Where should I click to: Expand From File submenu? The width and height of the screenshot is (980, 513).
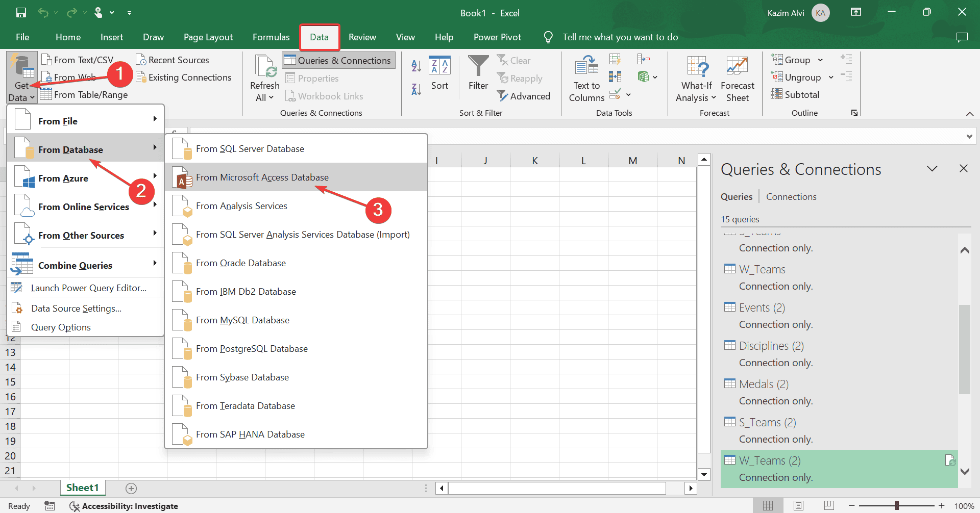86,121
